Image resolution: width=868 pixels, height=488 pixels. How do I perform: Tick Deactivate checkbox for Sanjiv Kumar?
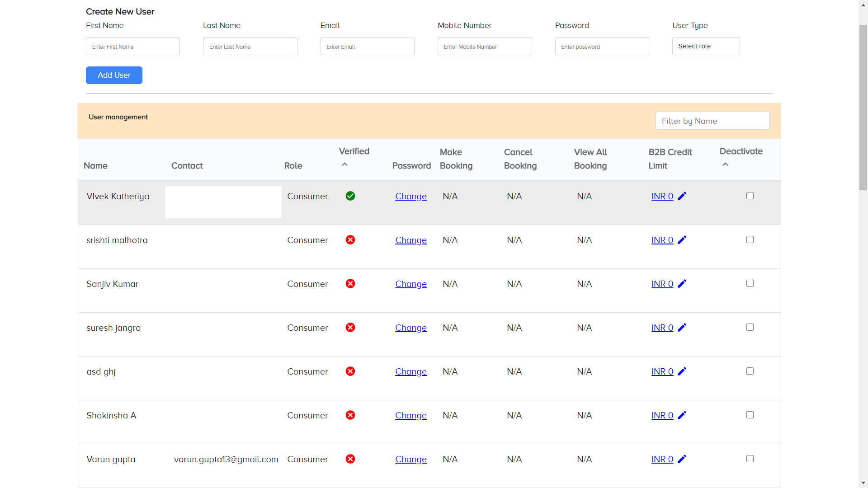click(750, 283)
